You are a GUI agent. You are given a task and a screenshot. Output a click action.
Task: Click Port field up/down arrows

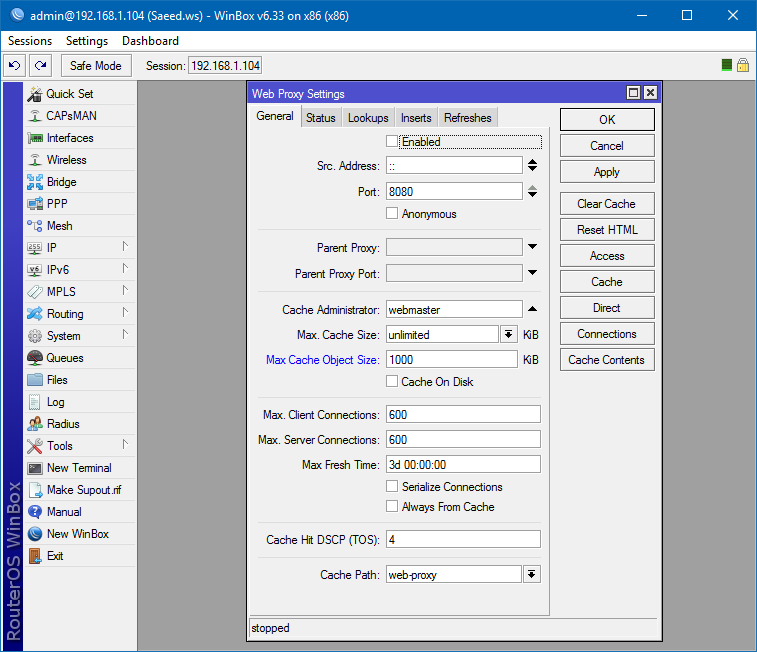pyautogui.click(x=533, y=192)
